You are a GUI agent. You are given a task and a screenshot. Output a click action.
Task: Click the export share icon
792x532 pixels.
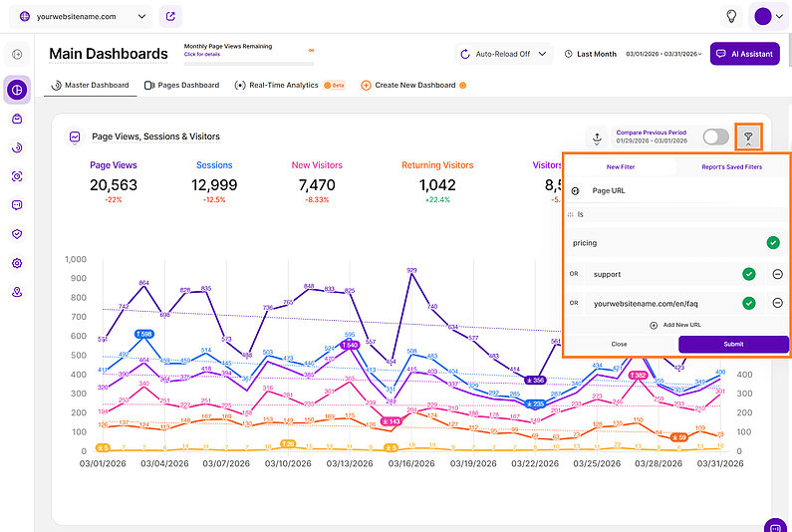point(597,136)
